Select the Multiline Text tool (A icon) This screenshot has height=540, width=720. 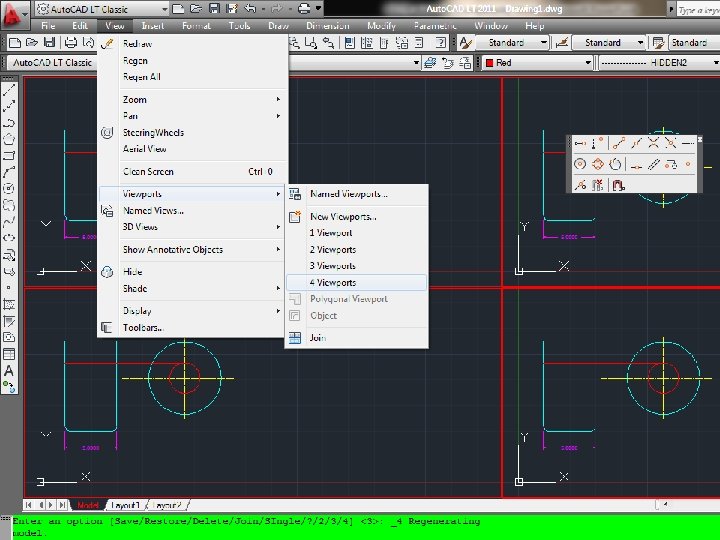point(9,371)
